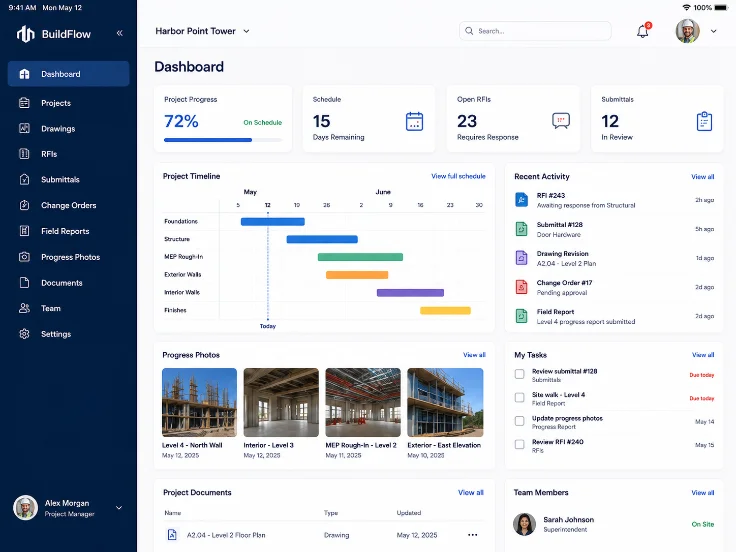Check the Update progress photos task
The height and width of the screenshot is (552, 736).
[x=520, y=421]
